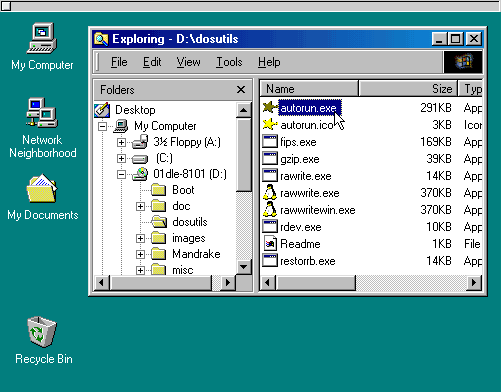Open the Help menu
Viewport: 501px width, 392px height.
tap(269, 62)
